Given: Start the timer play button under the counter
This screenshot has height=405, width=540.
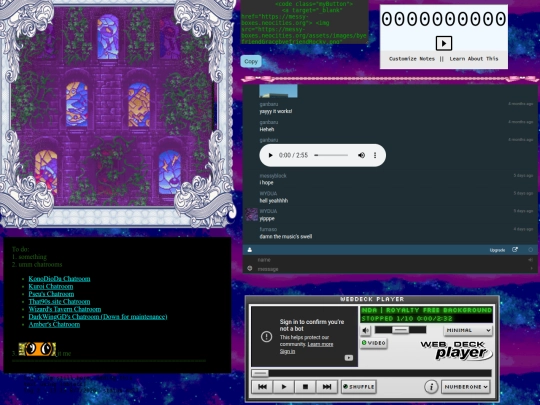Looking at the screenshot, I should coord(444,43).
